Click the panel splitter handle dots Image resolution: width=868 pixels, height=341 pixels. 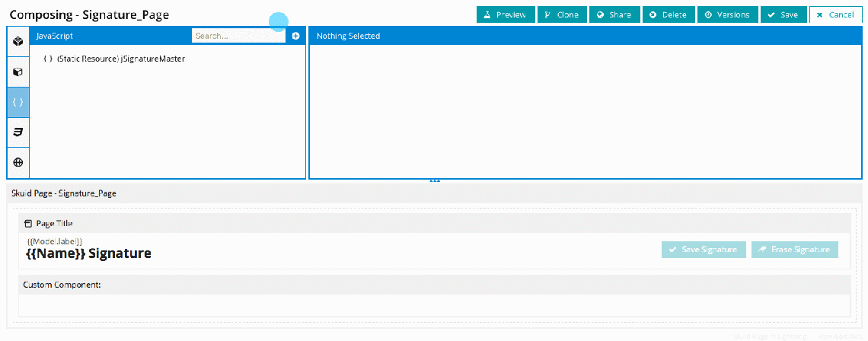point(435,181)
